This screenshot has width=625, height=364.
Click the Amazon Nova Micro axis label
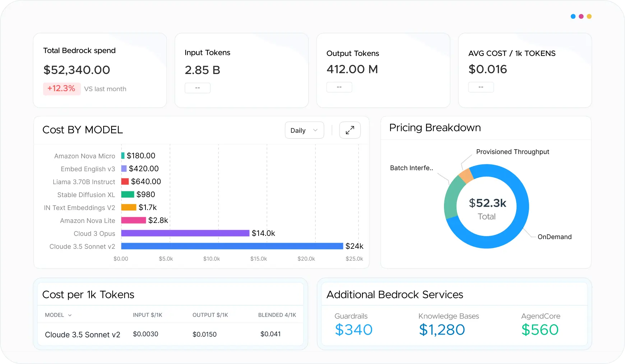point(85,156)
